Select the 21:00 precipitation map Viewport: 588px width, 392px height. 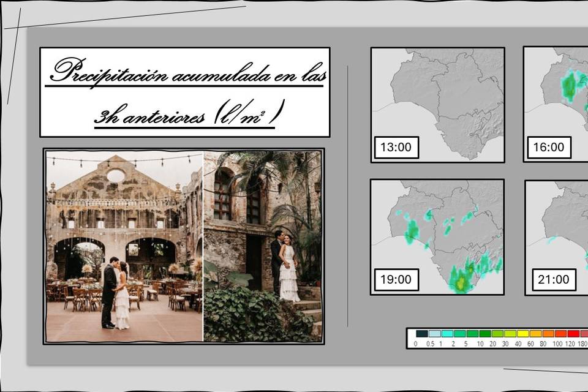click(x=557, y=238)
